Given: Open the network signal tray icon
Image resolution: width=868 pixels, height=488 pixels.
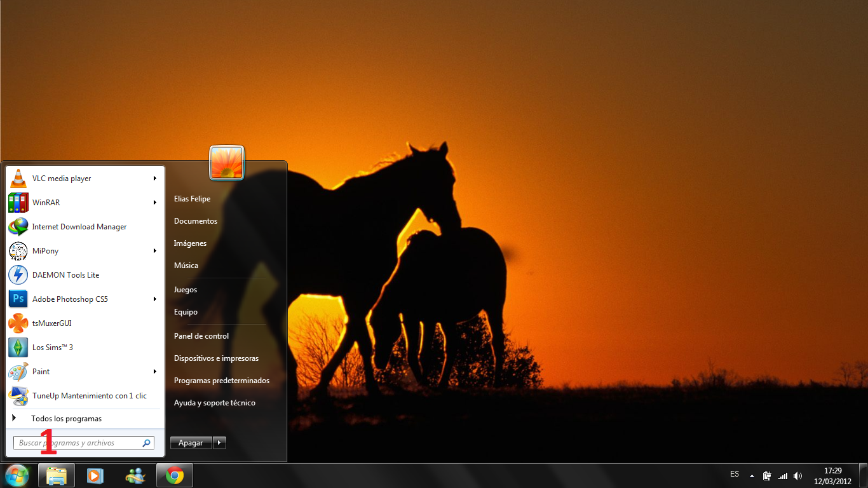Looking at the screenshot, I should [x=783, y=476].
